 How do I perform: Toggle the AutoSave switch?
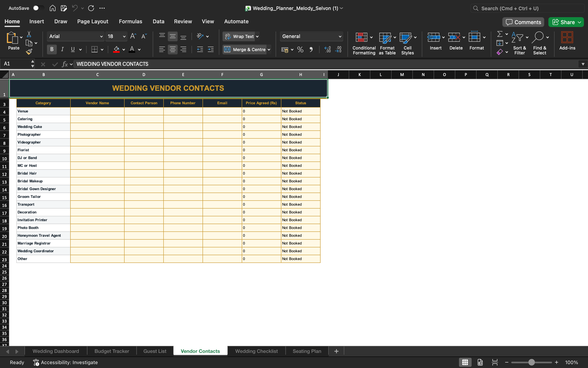[38, 8]
